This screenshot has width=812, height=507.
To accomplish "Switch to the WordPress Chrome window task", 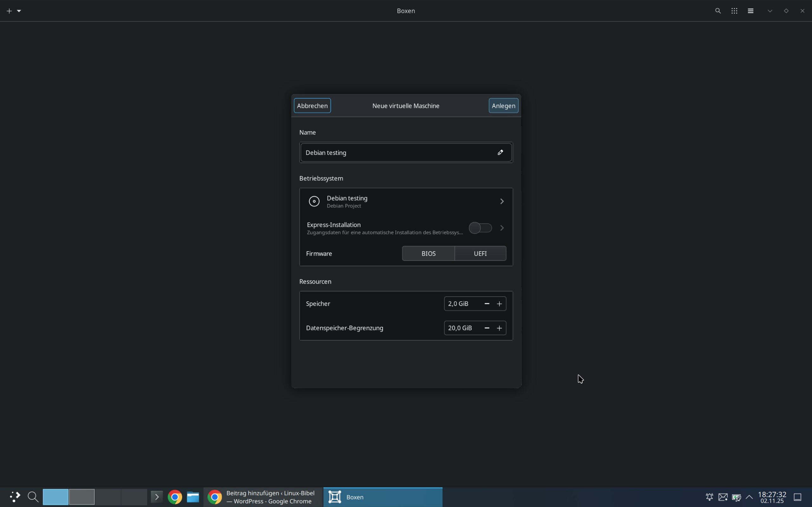I will point(263,497).
